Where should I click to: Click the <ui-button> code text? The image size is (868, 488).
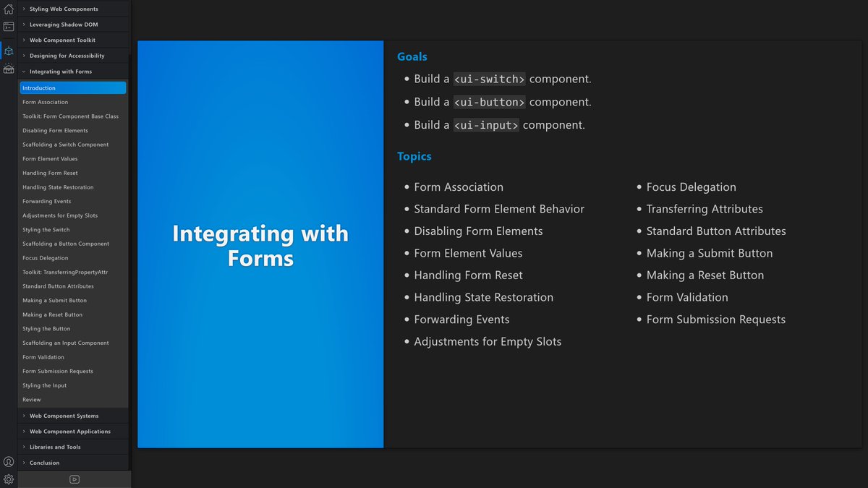click(490, 102)
